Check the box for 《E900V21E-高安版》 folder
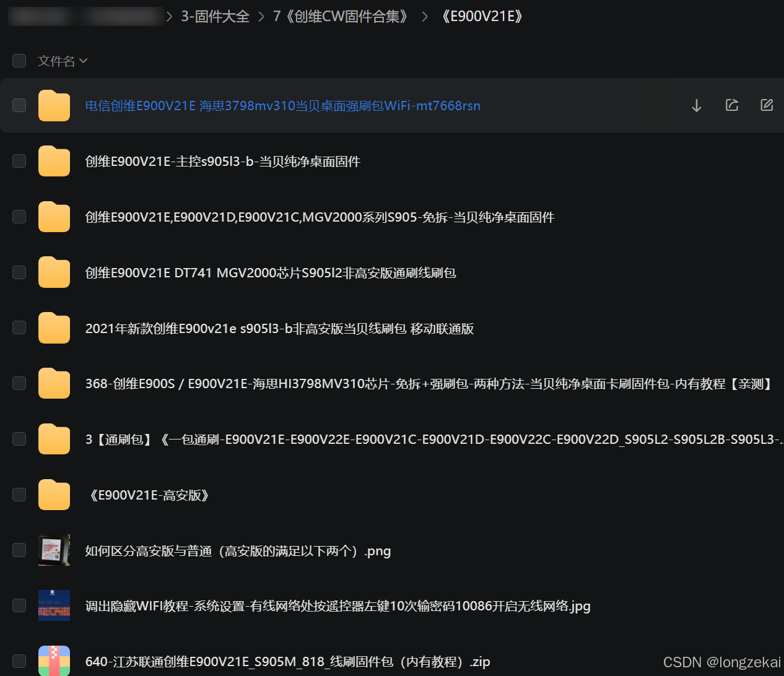The image size is (784, 676). pyautogui.click(x=19, y=495)
